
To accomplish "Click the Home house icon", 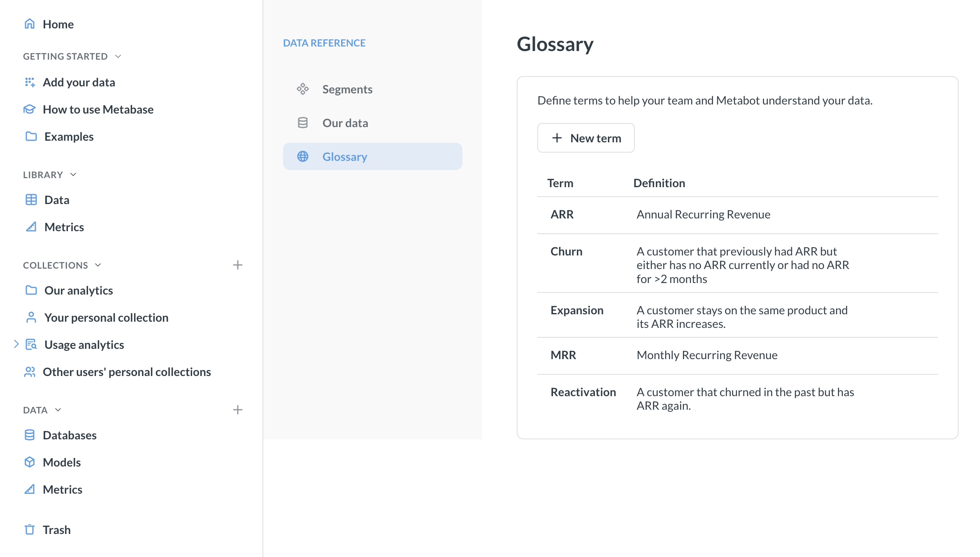I will tap(30, 24).
